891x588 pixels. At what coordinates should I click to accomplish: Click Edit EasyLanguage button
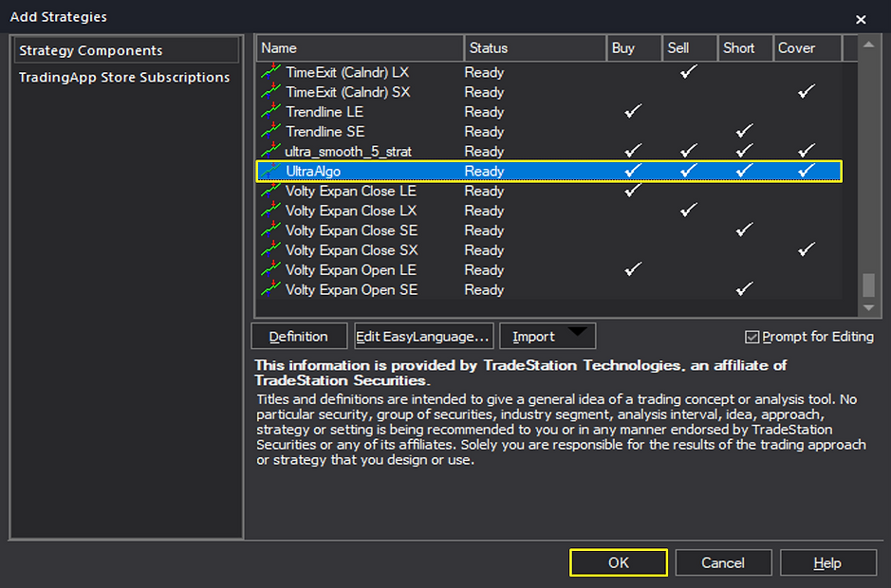point(423,337)
